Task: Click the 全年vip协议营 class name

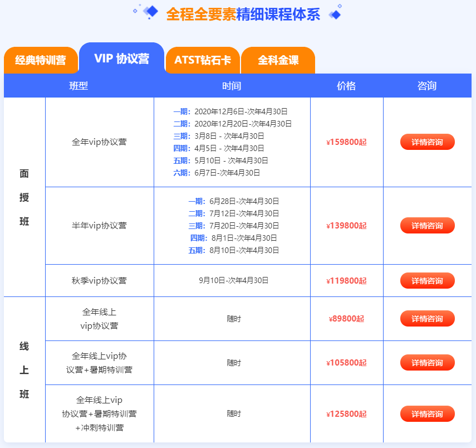Action: pyautogui.click(x=99, y=142)
